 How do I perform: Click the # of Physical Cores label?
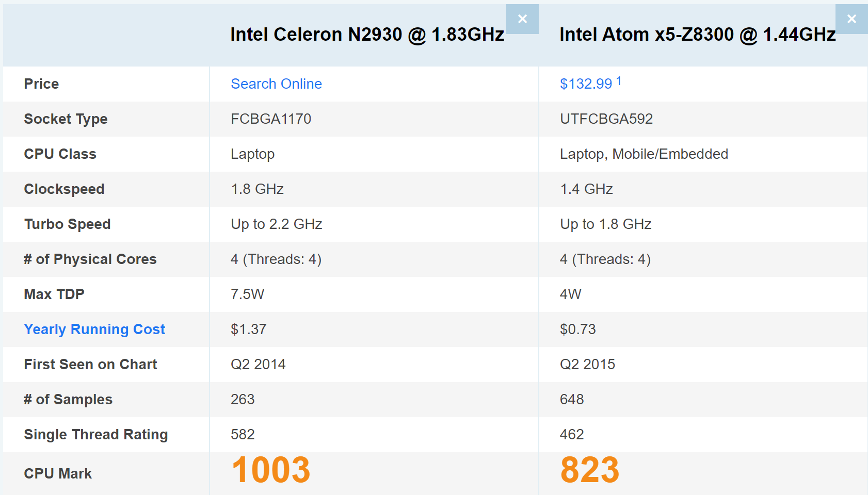pyautogui.click(x=90, y=259)
